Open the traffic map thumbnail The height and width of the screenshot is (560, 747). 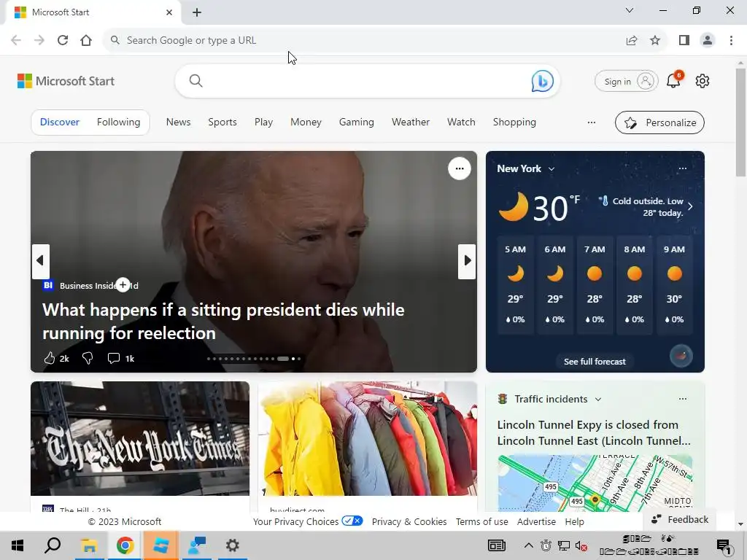tap(595, 483)
